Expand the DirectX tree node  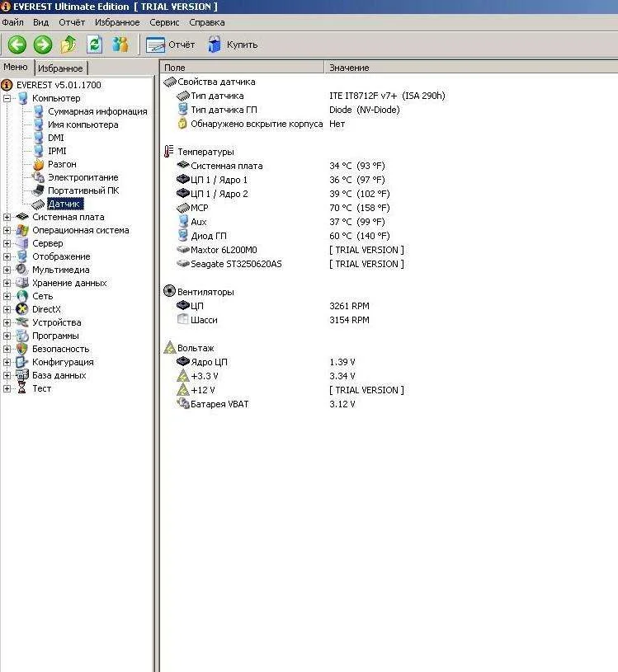coord(7,309)
